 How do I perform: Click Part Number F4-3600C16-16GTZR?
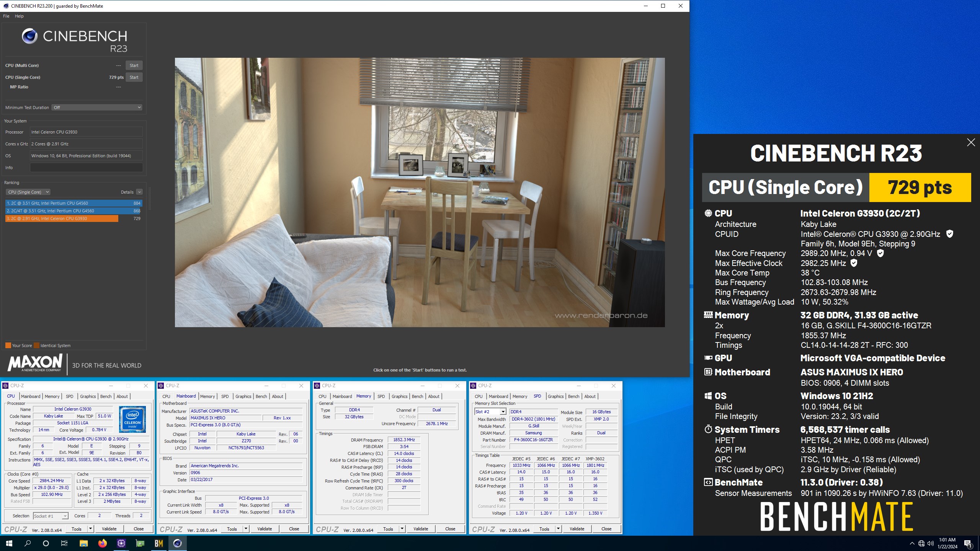533,440
